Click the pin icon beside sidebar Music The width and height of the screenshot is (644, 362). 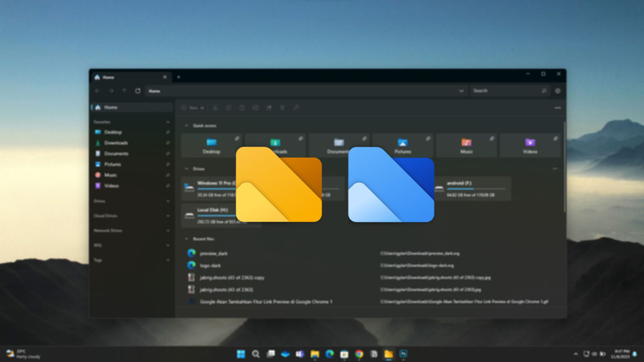[168, 175]
